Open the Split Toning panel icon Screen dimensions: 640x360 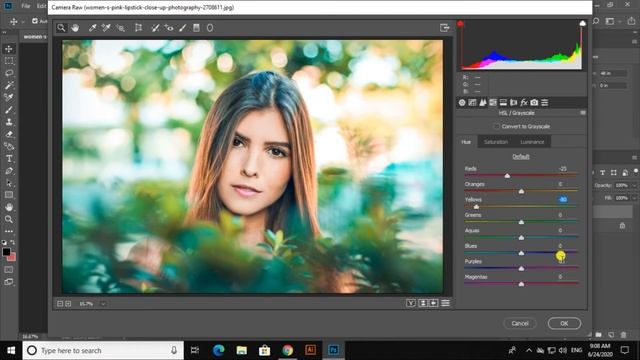[x=503, y=102]
